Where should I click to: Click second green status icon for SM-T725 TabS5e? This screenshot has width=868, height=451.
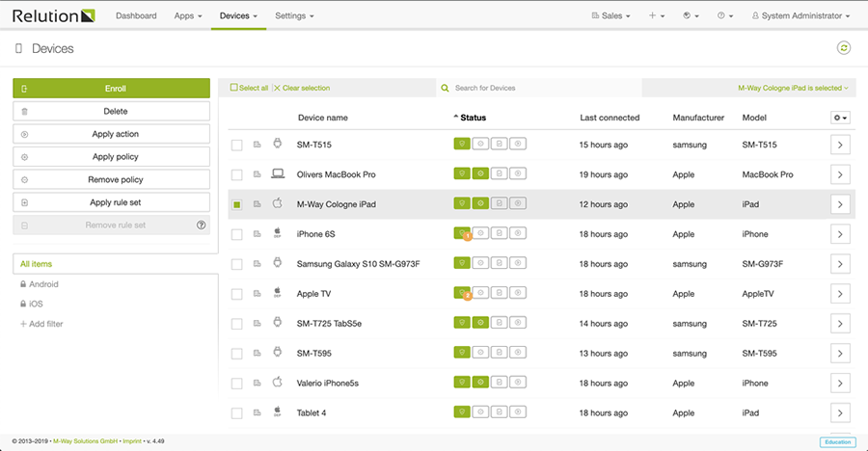pyautogui.click(x=480, y=323)
